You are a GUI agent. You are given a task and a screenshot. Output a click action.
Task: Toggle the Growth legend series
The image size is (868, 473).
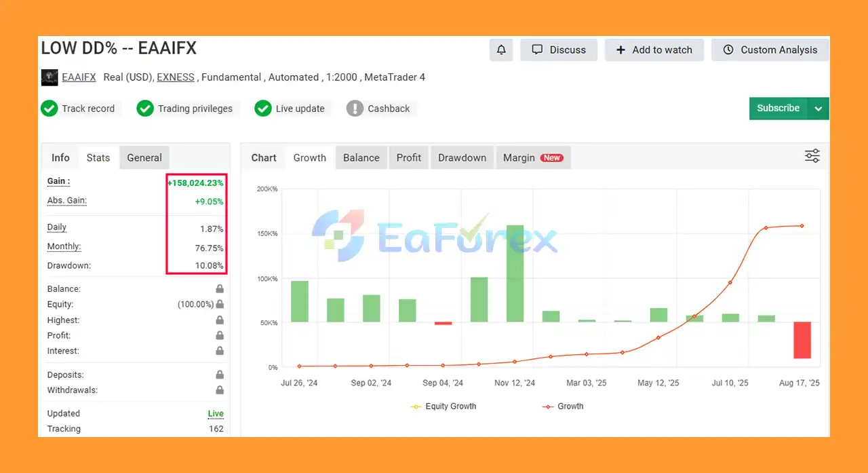click(563, 406)
